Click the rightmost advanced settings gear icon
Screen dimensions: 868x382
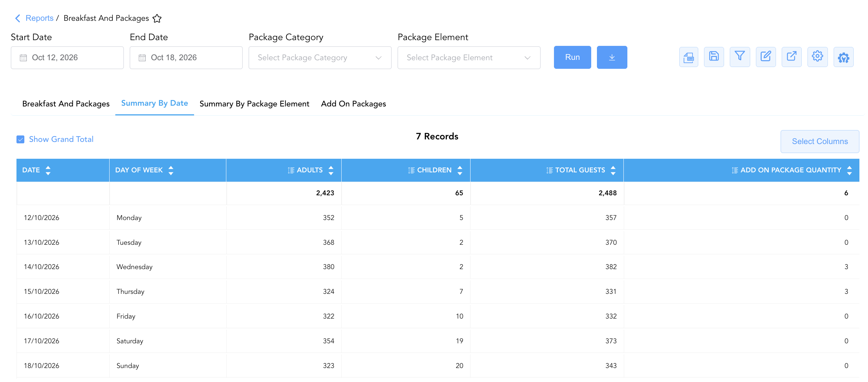[x=843, y=57]
